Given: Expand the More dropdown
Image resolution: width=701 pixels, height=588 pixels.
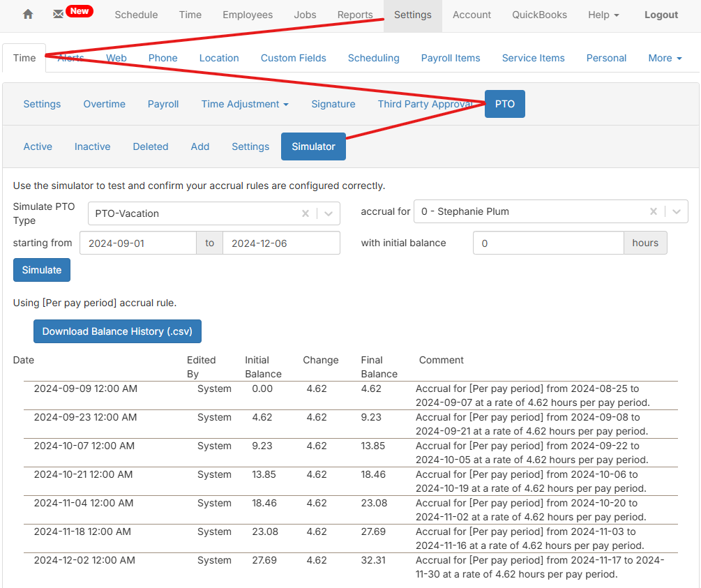Looking at the screenshot, I should point(663,58).
